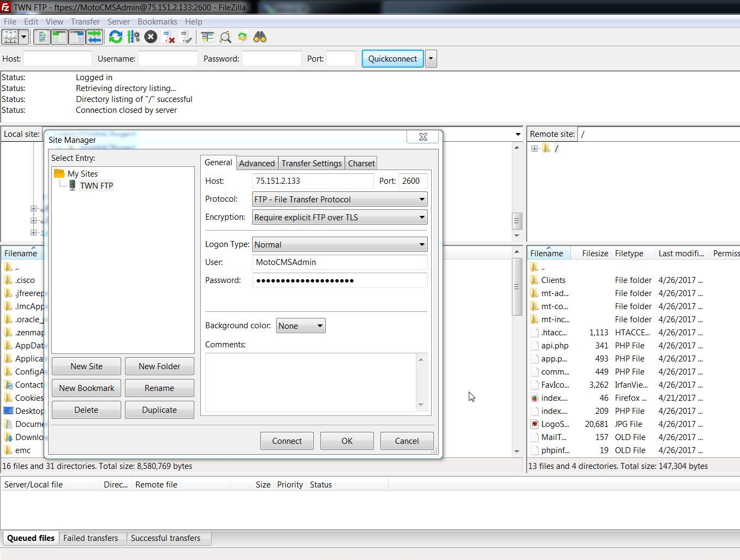
Task: Open Site Manager toolbar icon
Action: click(10, 37)
